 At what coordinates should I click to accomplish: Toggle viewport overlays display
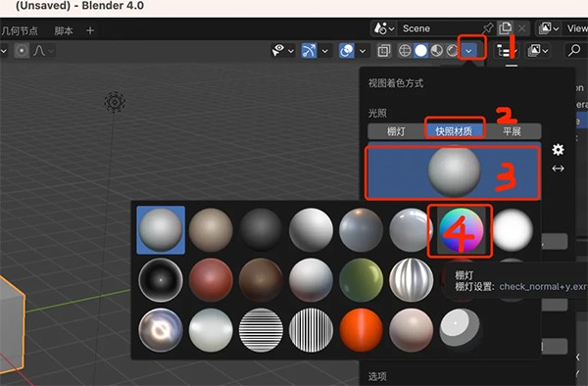[x=347, y=51]
